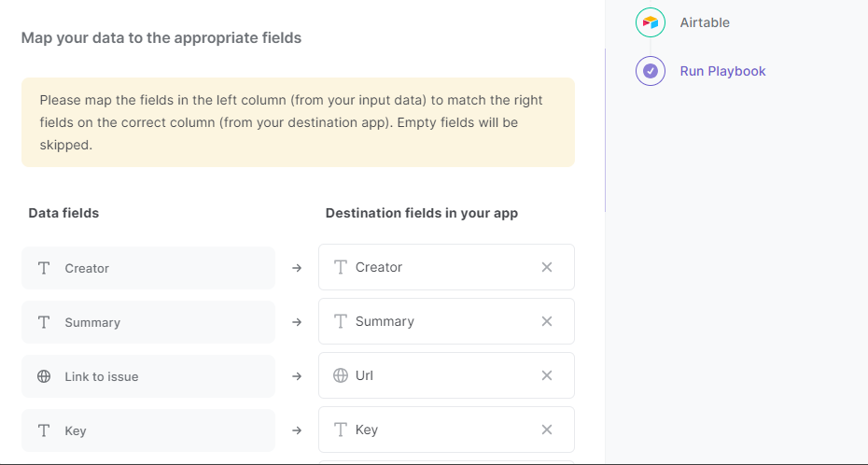Click the Airtable logo icon
Screen dimensions: 868x465
click(651, 22)
